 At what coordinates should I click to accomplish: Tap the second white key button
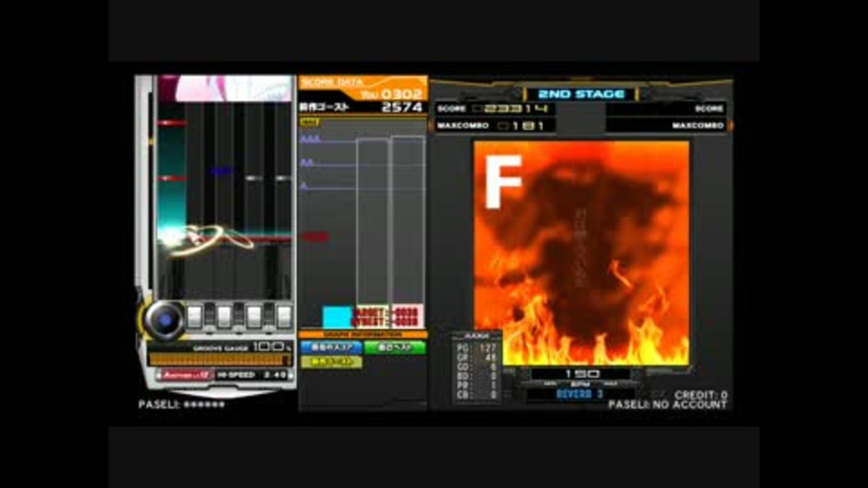point(224,317)
